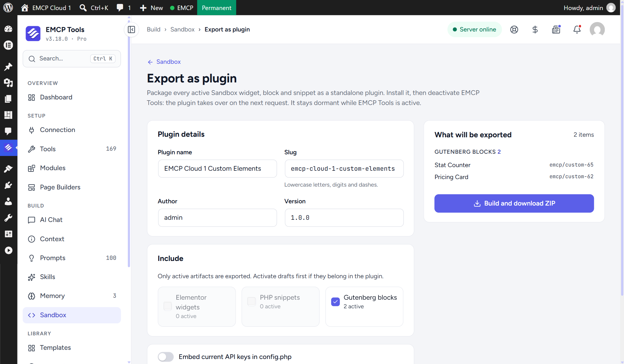Open Plugins plug icon in WP sidebar
The image size is (624, 364).
[8, 185]
